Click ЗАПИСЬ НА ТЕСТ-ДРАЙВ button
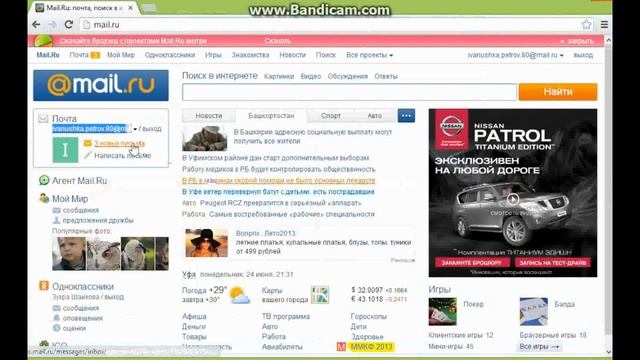The height and width of the screenshot is (360, 640). tap(553, 263)
